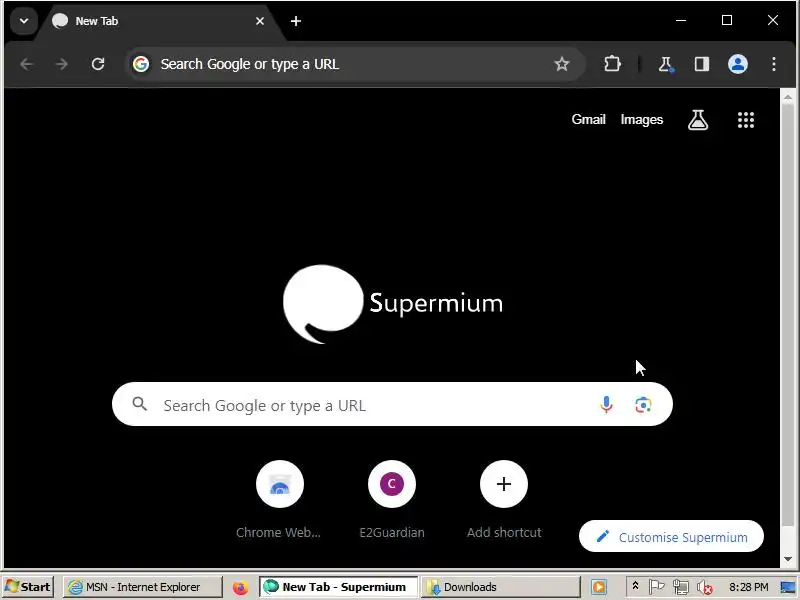This screenshot has height=600, width=800.
Task: Start voice search with microphone
Action: point(606,405)
